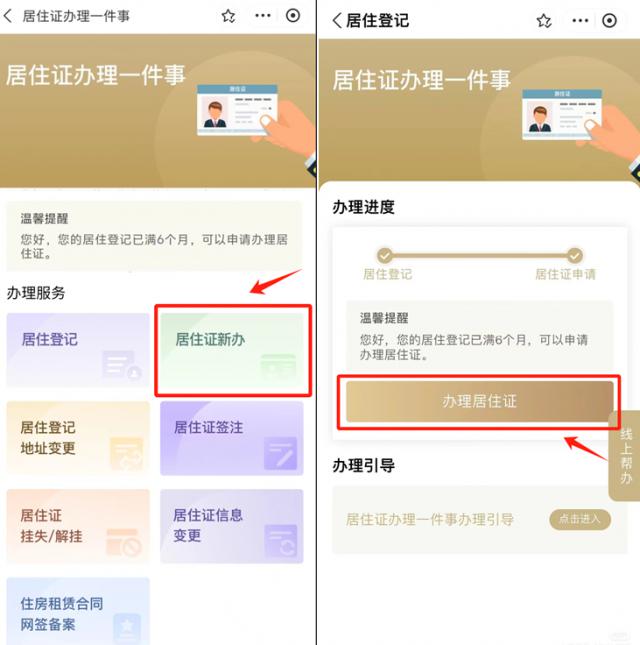Image resolution: width=640 pixels, height=645 pixels.
Task: Tap circular close target icon on left screen
Action: tap(293, 16)
